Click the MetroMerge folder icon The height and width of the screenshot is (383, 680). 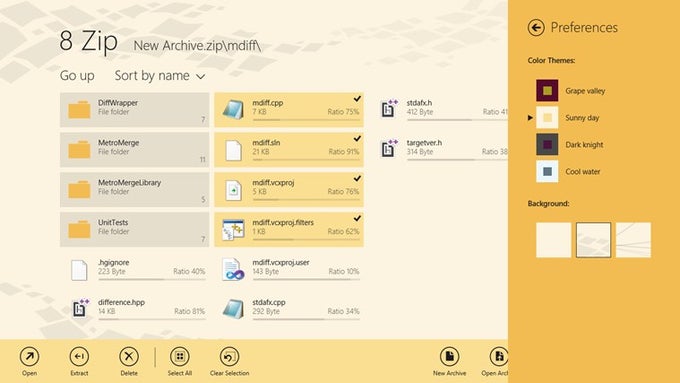point(79,150)
